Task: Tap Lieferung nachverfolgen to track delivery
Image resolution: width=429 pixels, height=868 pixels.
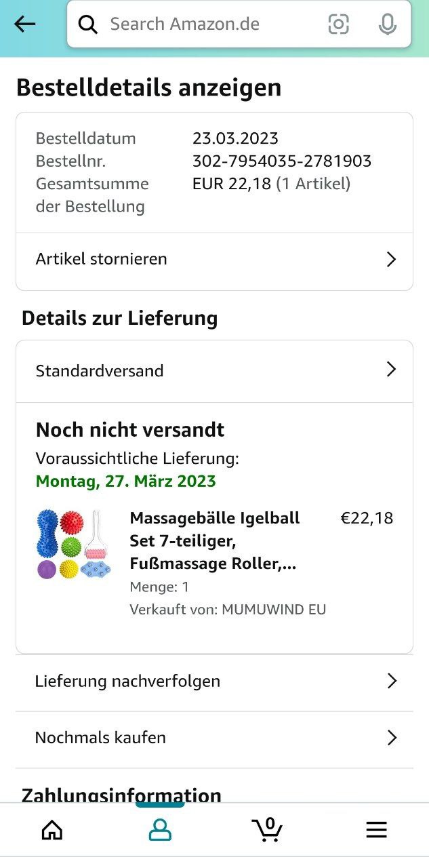Action: (127, 682)
